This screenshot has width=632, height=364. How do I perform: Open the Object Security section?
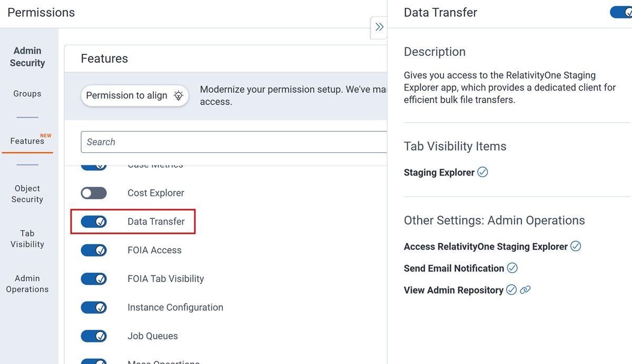27,194
